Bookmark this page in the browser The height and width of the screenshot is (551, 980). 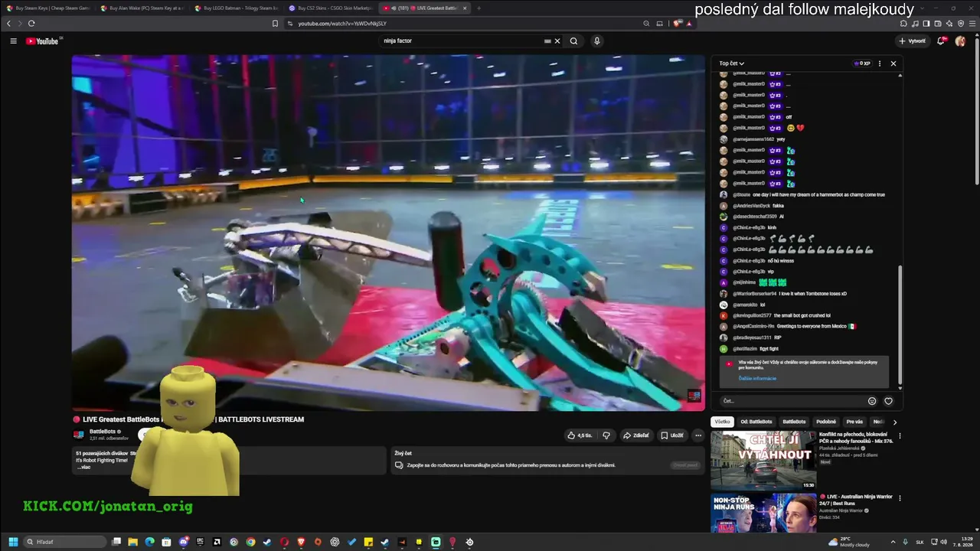coord(275,24)
